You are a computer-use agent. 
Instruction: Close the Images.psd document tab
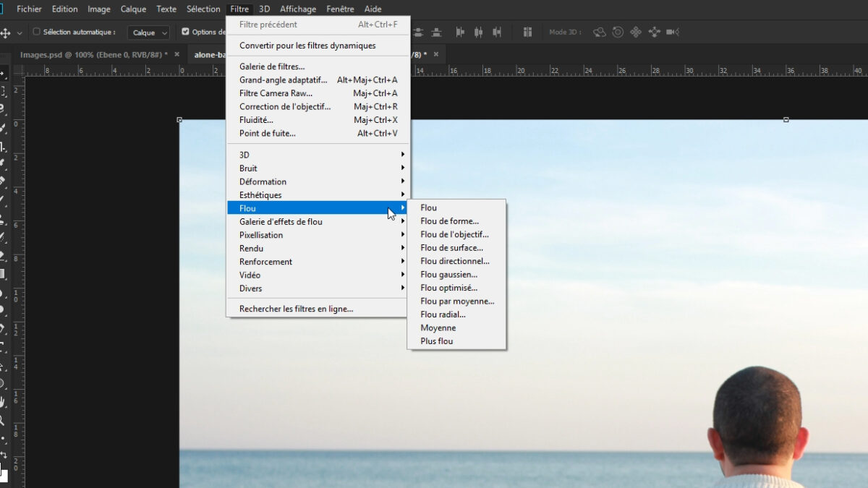pyautogui.click(x=176, y=54)
